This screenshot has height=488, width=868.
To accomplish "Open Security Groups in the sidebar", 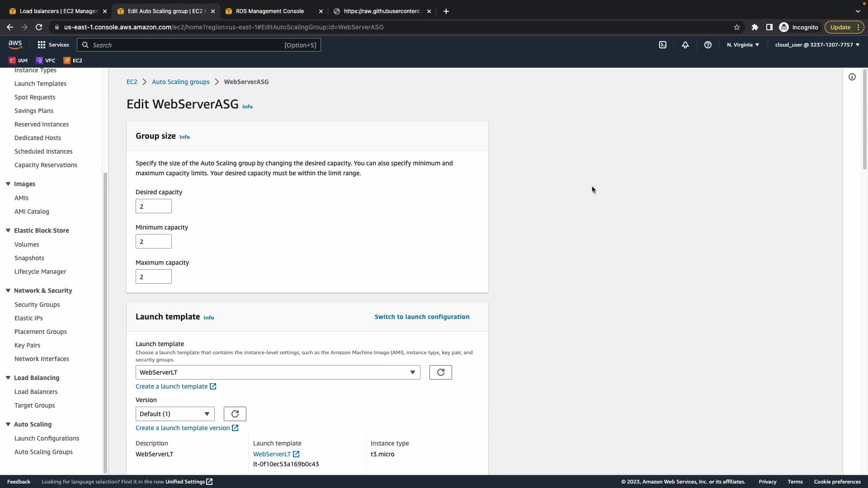I will click(37, 305).
